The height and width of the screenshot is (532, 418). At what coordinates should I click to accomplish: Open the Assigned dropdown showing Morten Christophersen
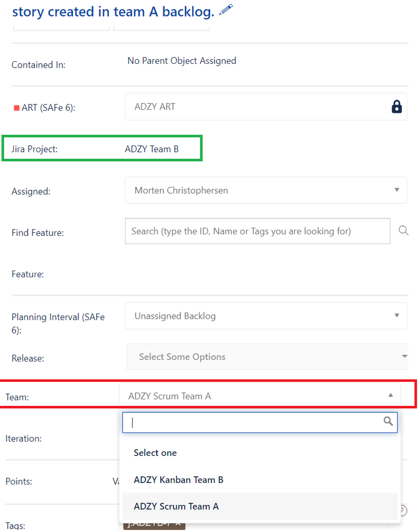coord(266,190)
